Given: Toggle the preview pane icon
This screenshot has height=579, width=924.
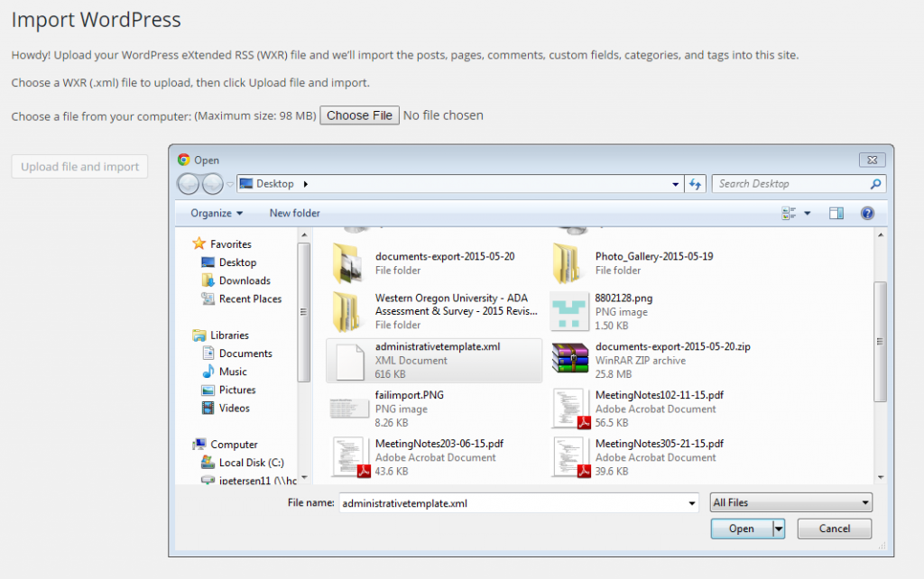Looking at the screenshot, I should pos(836,213).
